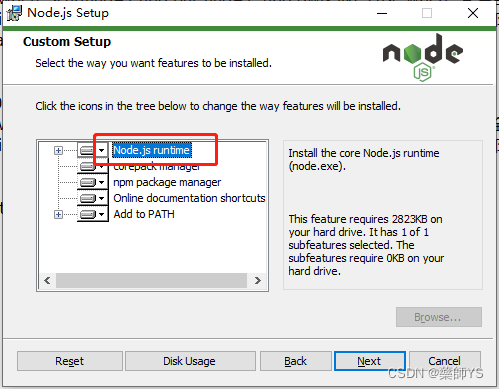This screenshot has width=499, height=389.
Task: Minimize the Node.js Setup window
Action: (x=382, y=13)
